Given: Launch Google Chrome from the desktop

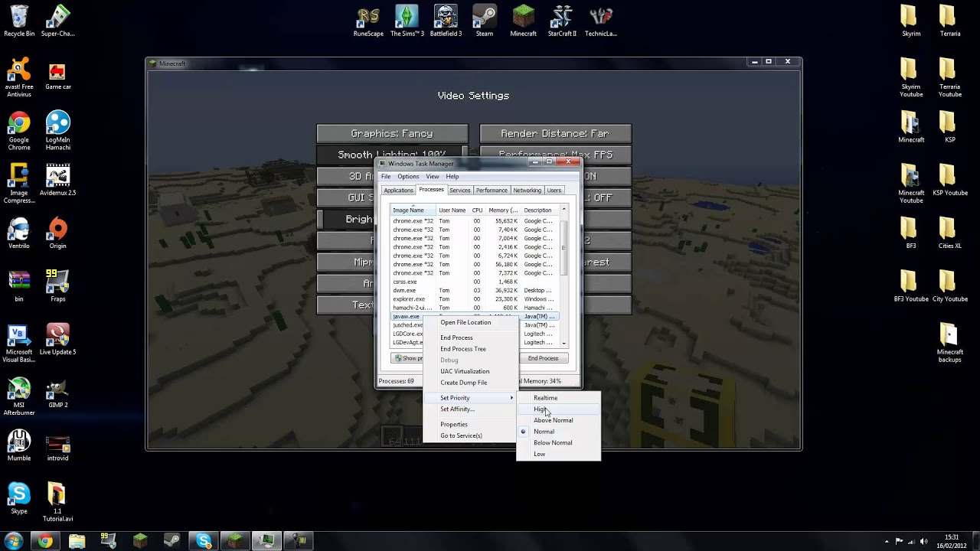Looking at the screenshot, I should (x=19, y=131).
